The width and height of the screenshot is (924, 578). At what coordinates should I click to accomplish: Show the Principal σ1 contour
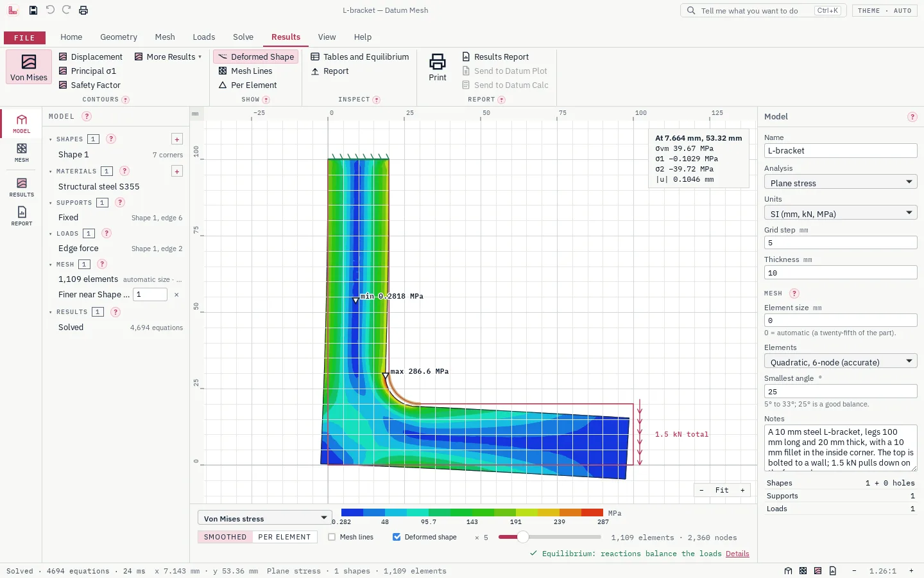(x=88, y=71)
